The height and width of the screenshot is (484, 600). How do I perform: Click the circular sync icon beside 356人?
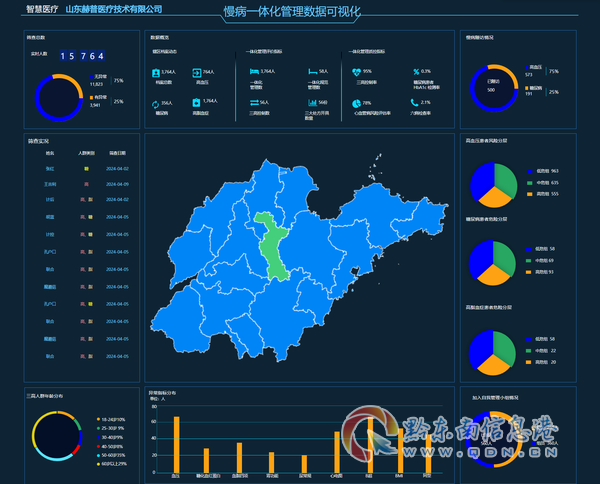click(x=155, y=104)
